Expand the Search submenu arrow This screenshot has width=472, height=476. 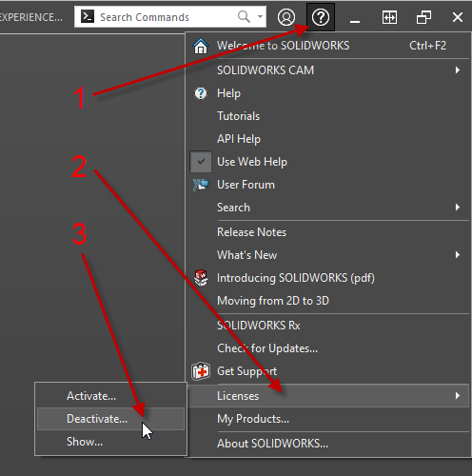[458, 208]
